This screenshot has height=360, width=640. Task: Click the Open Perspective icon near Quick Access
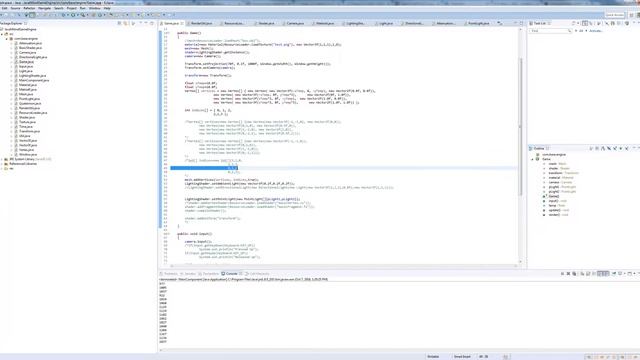click(631, 15)
